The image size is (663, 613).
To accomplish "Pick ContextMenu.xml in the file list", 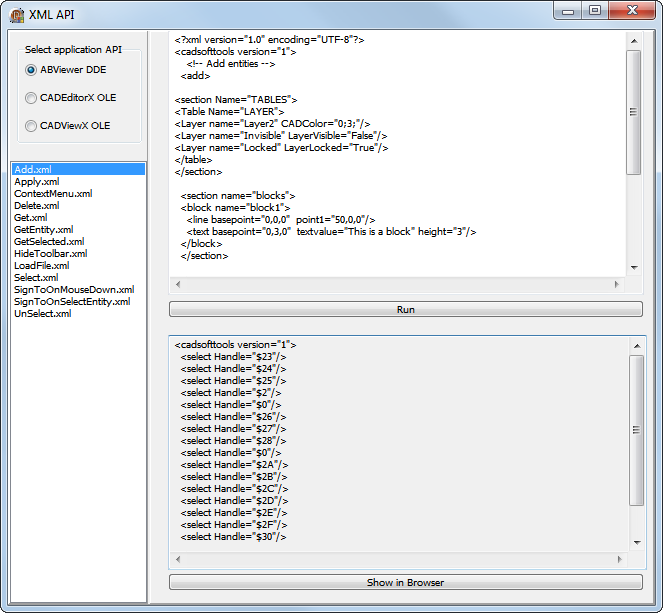I will tap(53, 194).
